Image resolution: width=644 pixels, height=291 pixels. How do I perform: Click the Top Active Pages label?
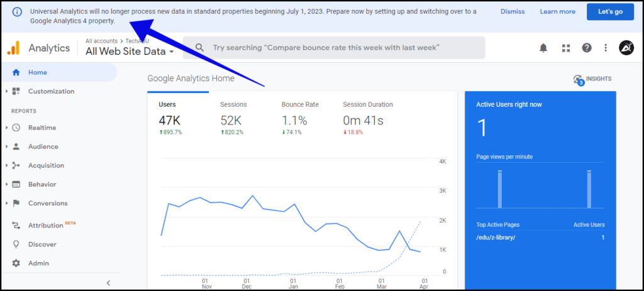[x=498, y=225]
